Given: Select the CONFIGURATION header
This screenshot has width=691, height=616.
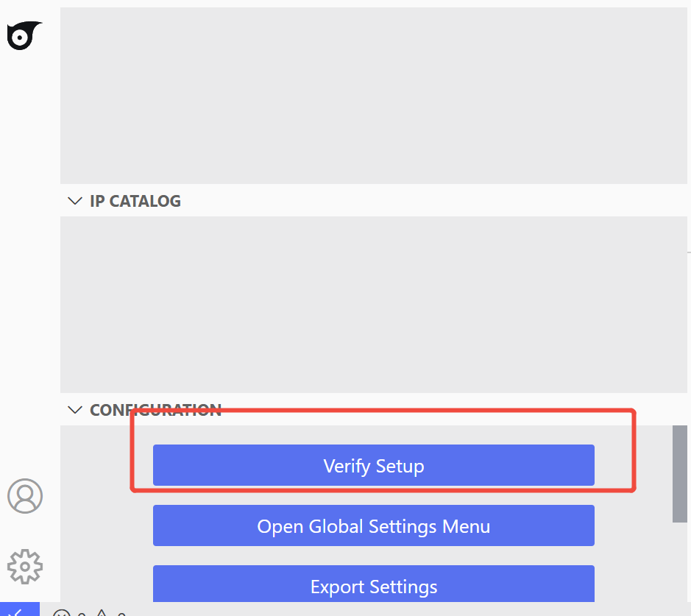Looking at the screenshot, I should (155, 410).
